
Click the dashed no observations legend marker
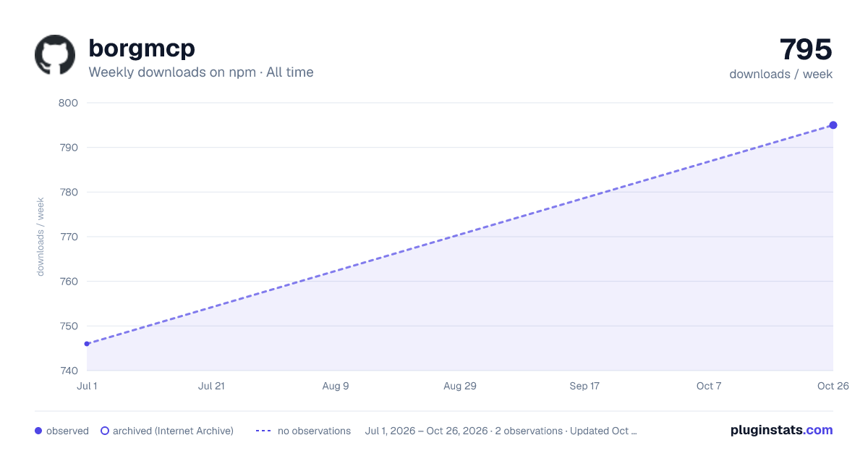[263, 431]
